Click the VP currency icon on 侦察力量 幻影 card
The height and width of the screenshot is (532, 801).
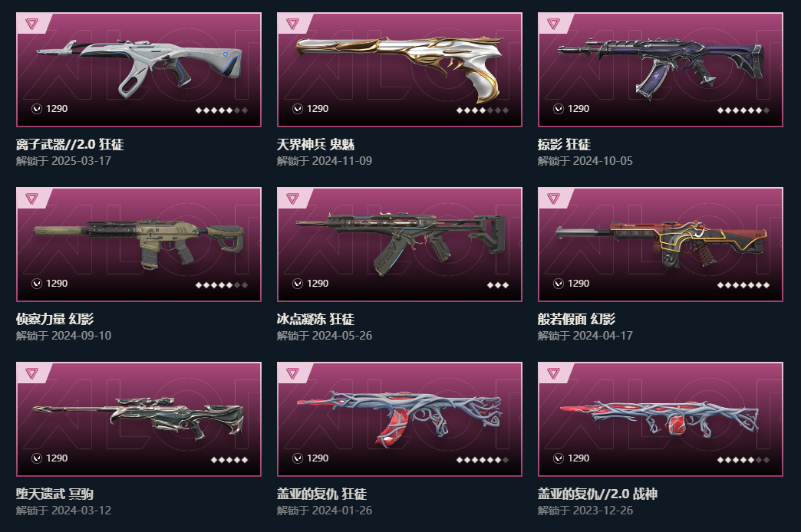point(37,284)
